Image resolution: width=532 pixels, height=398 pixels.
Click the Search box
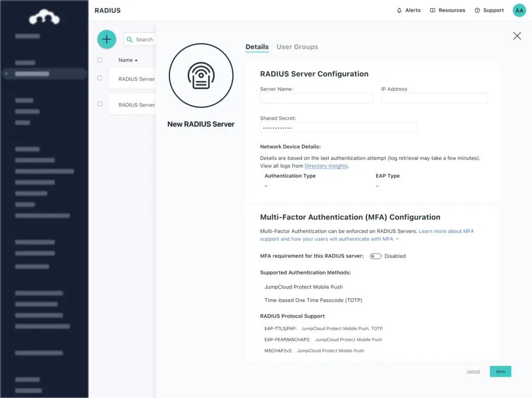139,39
